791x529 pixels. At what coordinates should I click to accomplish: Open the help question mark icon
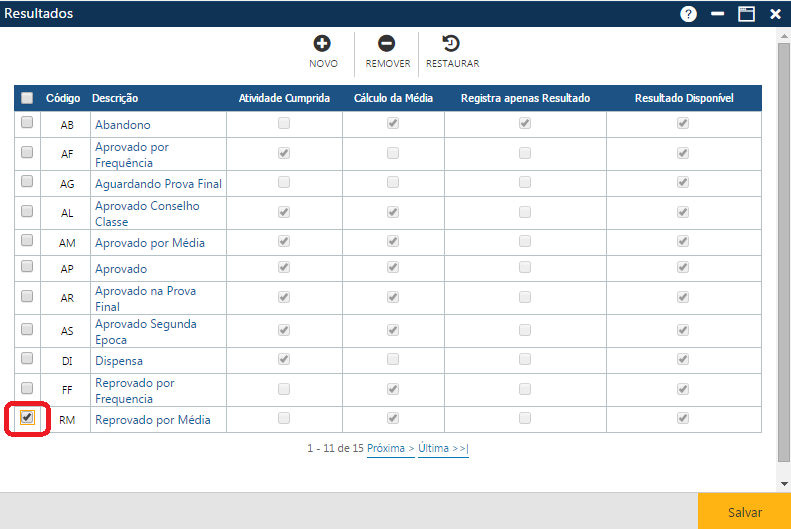click(x=688, y=14)
